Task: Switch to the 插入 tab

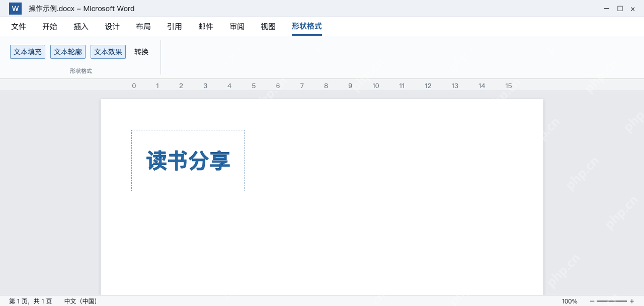Action: point(81,27)
